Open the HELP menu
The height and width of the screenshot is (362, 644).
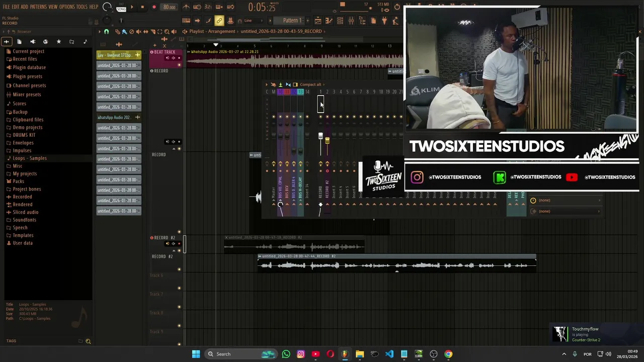pos(94,7)
